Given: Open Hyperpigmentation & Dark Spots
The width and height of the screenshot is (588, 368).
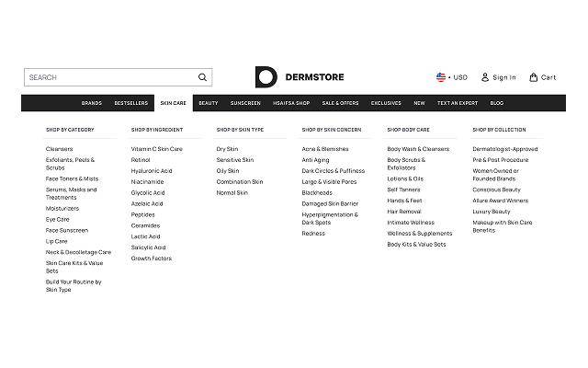Looking at the screenshot, I should [330, 219].
